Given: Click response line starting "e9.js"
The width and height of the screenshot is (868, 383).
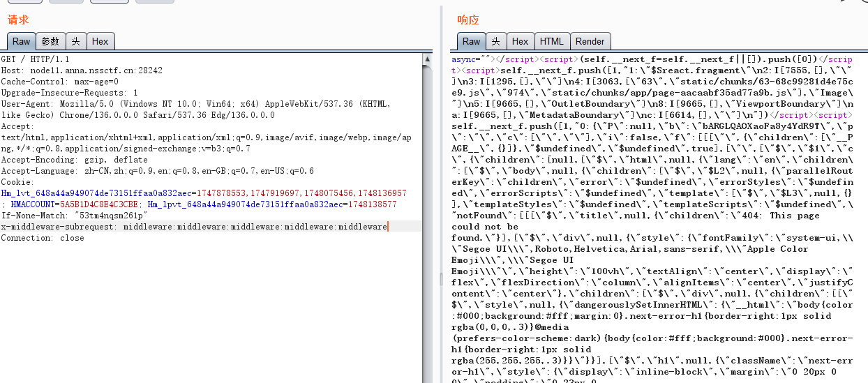Looking at the screenshot, I should (652, 93).
